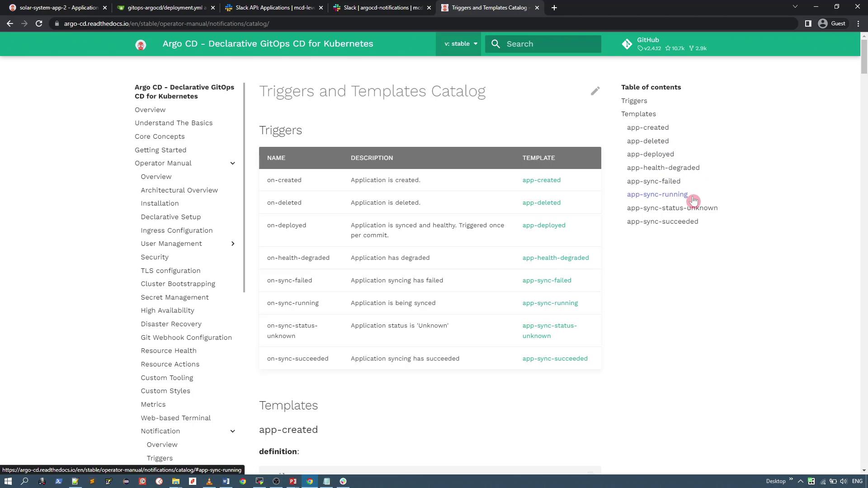Go to app-sync-succeeded in table of contents
The height and width of the screenshot is (488, 868).
pyautogui.click(x=662, y=221)
